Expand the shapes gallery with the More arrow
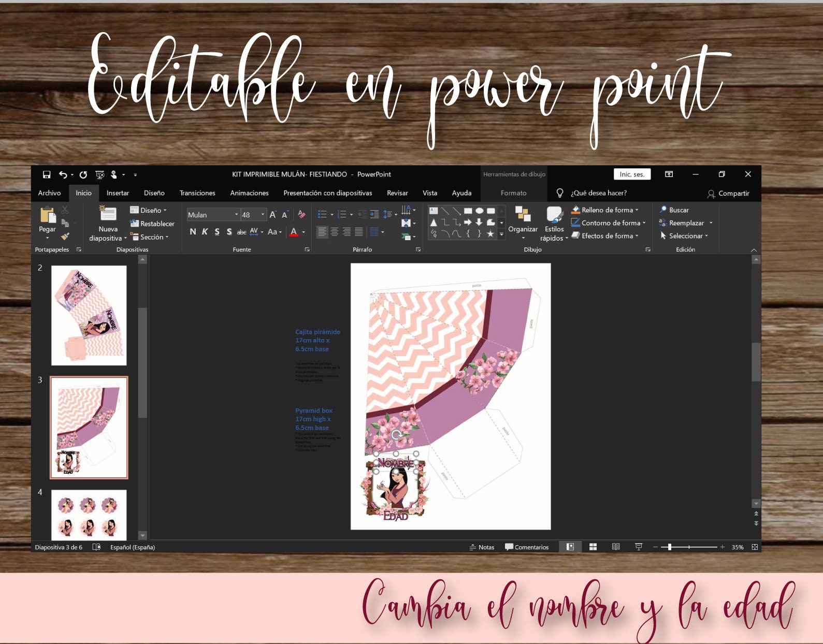Screen dimensions: 823x644 [501, 235]
